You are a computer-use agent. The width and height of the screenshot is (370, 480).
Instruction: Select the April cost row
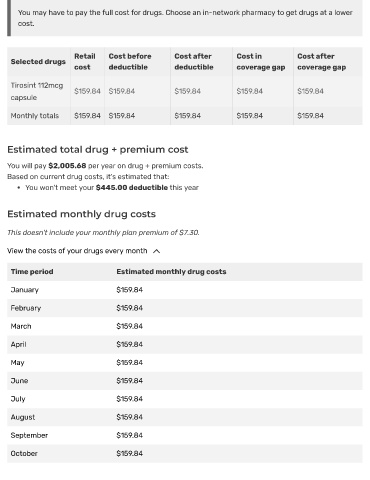tap(185, 345)
